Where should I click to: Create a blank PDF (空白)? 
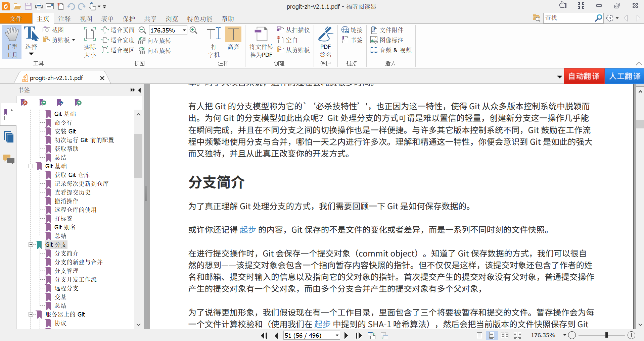[x=287, y=40]
